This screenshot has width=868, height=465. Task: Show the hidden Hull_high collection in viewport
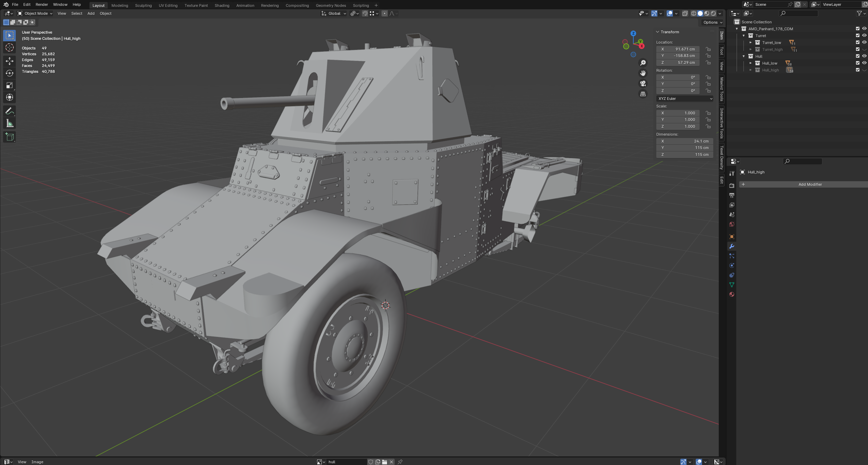click(x=865, y=70)
